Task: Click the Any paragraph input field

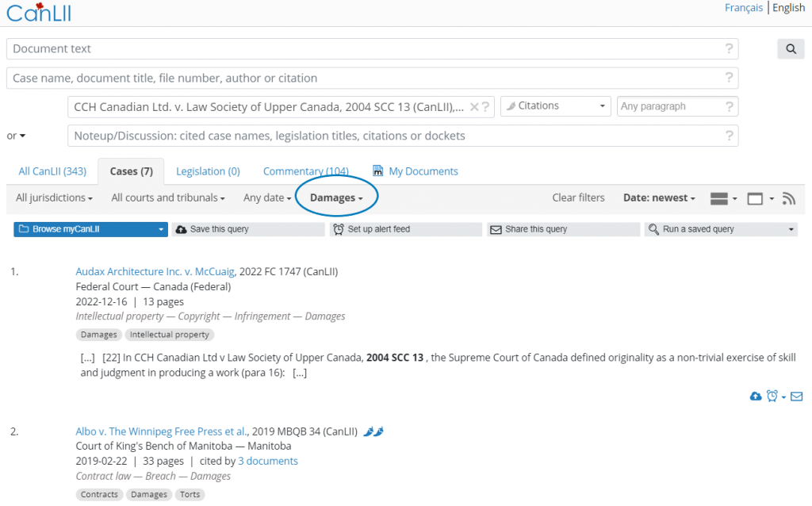Action: pos(670,106)
